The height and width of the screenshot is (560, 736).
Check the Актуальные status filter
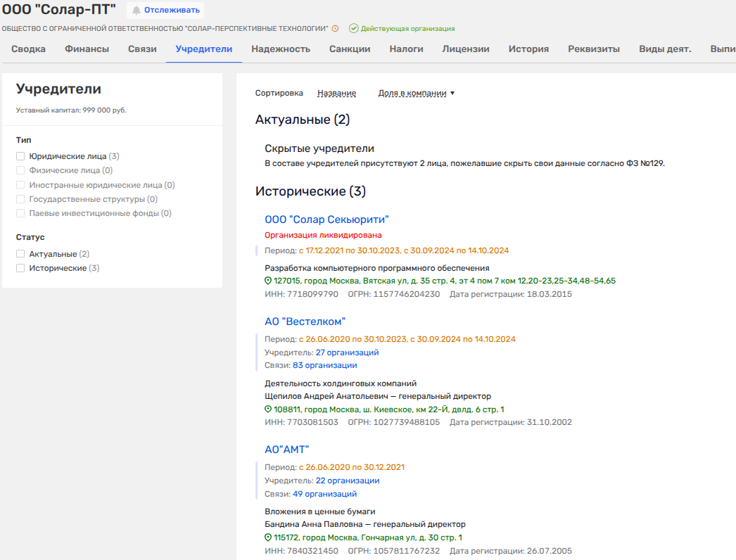click(x=20, y=254)
